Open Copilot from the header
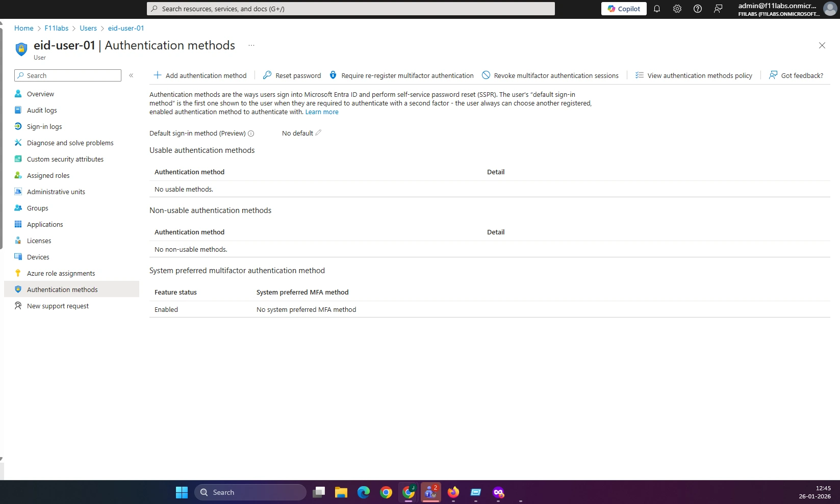The width and height of the screenshot is (840, 504). tap(624, 9)
